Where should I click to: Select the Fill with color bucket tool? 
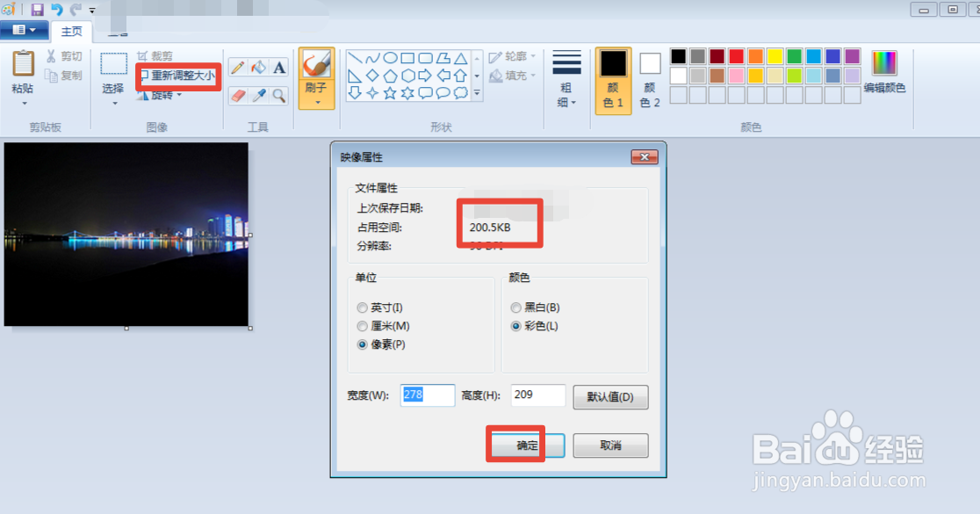click(258, 66)
